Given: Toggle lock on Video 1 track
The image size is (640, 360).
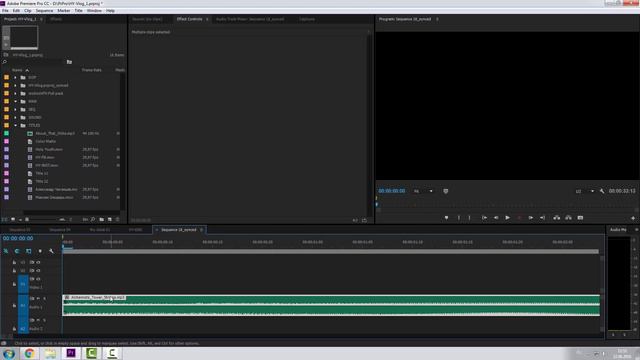Looking at the screenshot, I should (x=14, y=284).
